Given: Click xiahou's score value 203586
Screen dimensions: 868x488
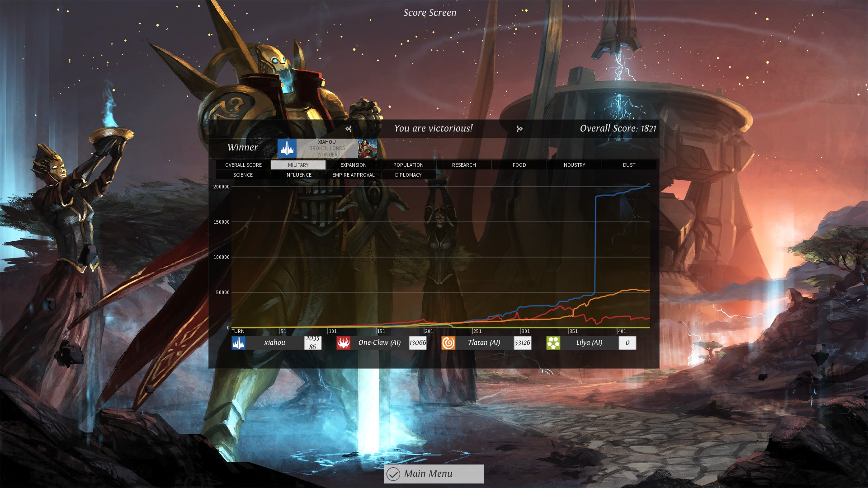Looking at the screenshot, I should (313, 343).
